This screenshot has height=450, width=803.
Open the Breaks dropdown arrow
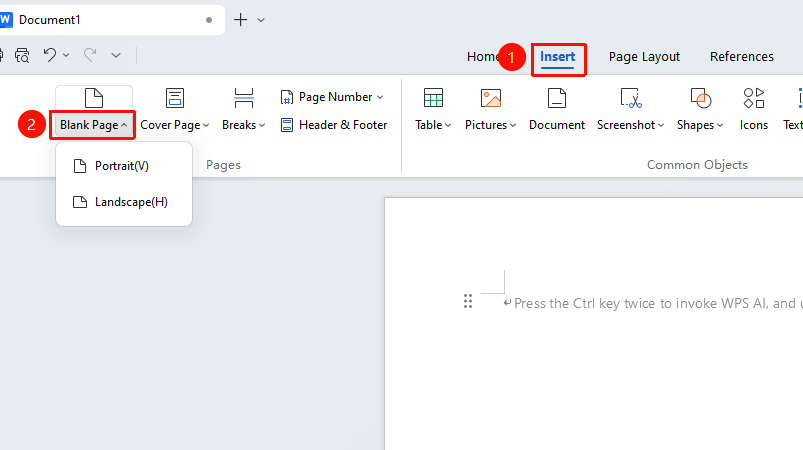pos(262,125)
